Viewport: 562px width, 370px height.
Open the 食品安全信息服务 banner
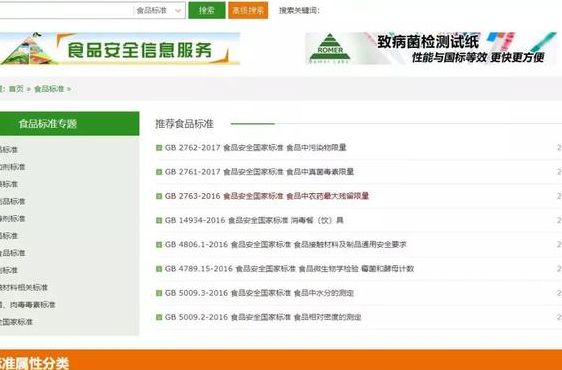120,49
